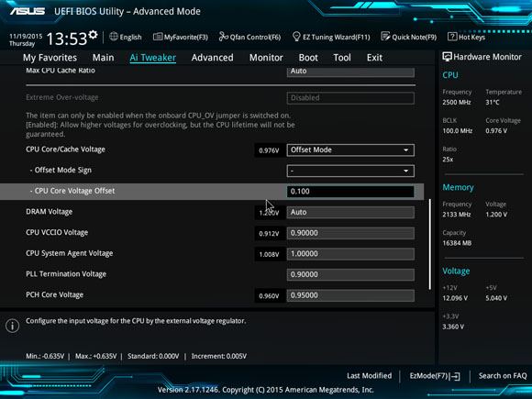Switch to the My Favorites tab
532x399 pixels.
point(50,58)
